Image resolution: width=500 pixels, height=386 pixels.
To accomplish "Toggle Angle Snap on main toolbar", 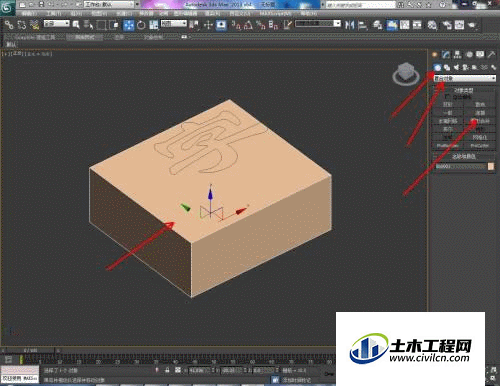I will point(248,25).
